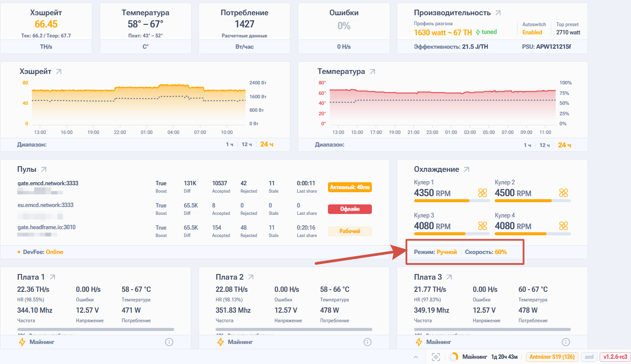Open the Хэшрейт chart arrow icon
Screen dimensions: 631x364
point(59,71)
